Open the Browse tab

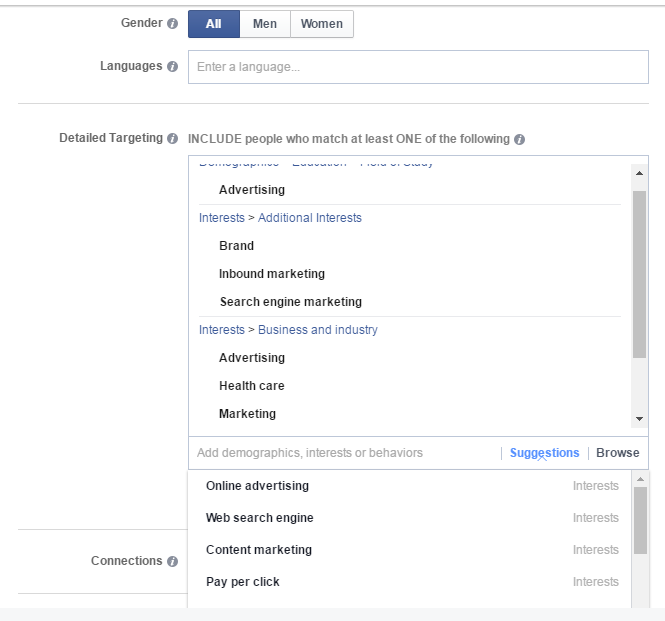click(617, 453)
